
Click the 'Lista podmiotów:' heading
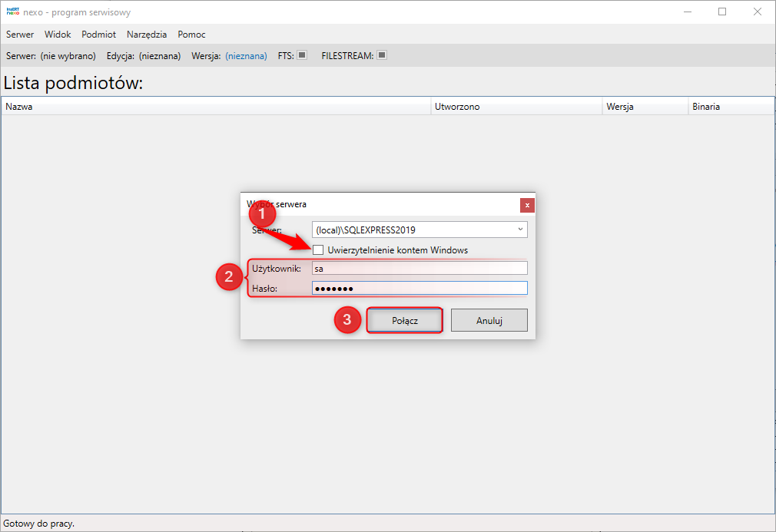tap(73, 83)
